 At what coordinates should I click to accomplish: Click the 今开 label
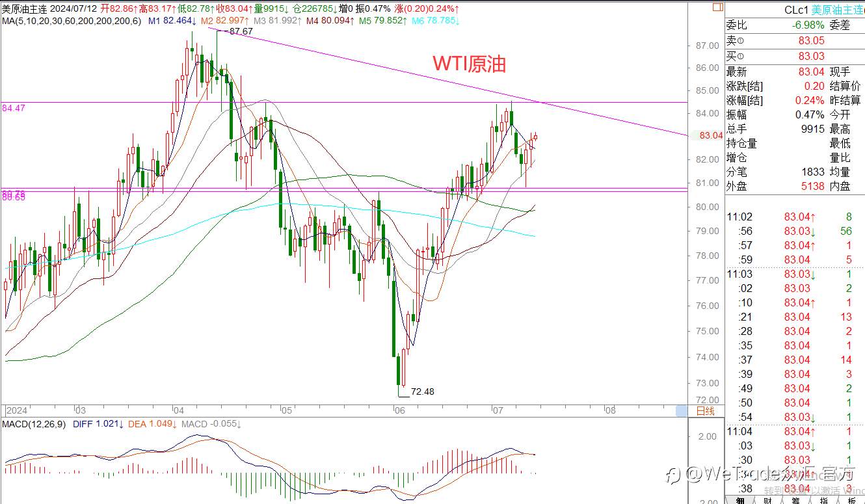pos(840,115)
